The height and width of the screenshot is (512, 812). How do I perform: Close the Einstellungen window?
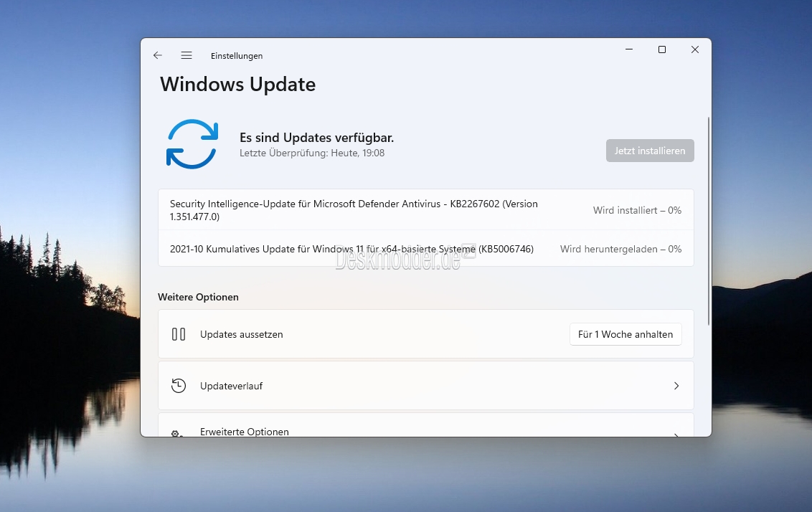pos(695,49)
